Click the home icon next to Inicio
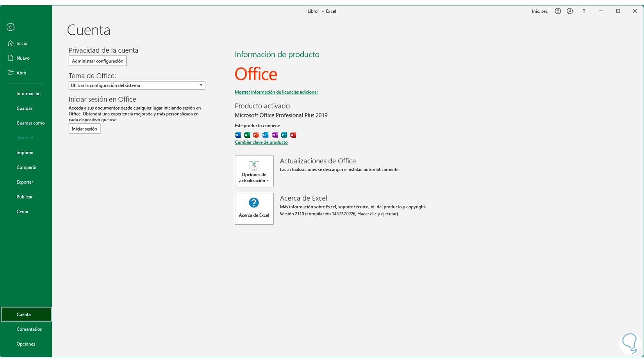This screenshot has height=362, width=644. click(x=11, y=43)
